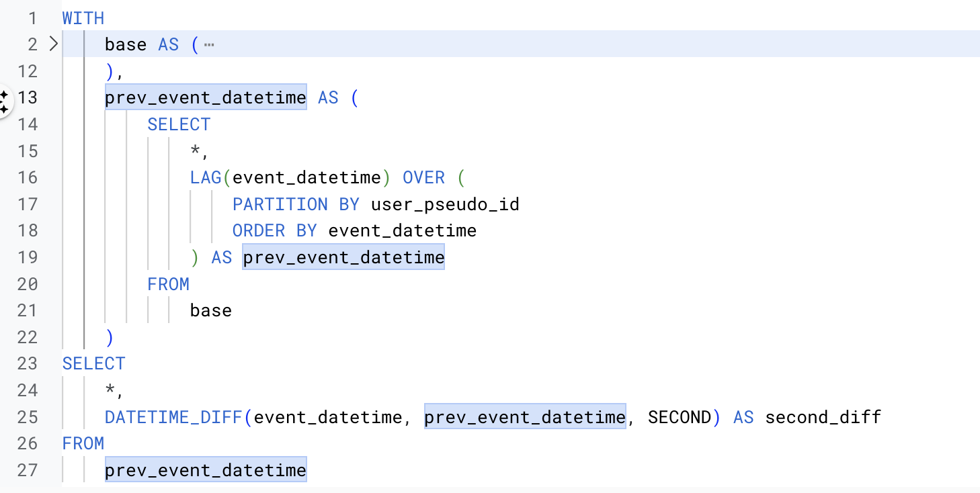The image size is (980, 493).
Task: Click the closing parenthesis and comma on line 12
Action: click(x=115, y=71)
